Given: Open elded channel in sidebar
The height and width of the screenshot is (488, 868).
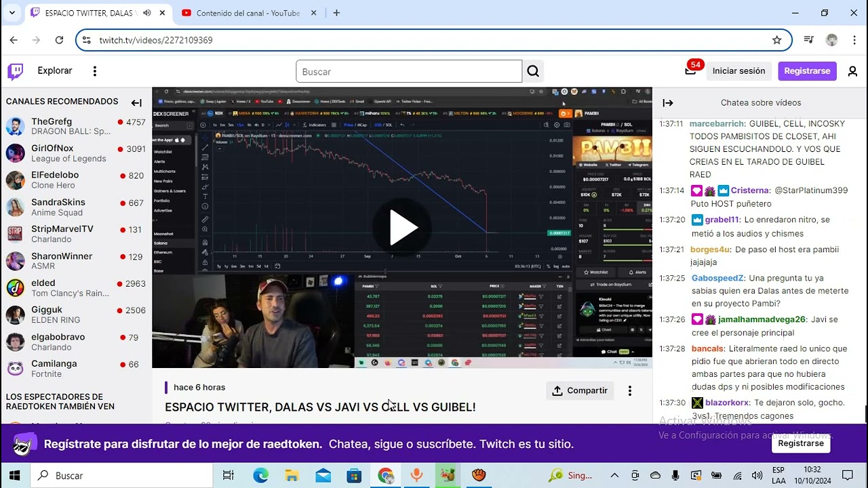Looking at the screenshot, I should tap(76, 288).
